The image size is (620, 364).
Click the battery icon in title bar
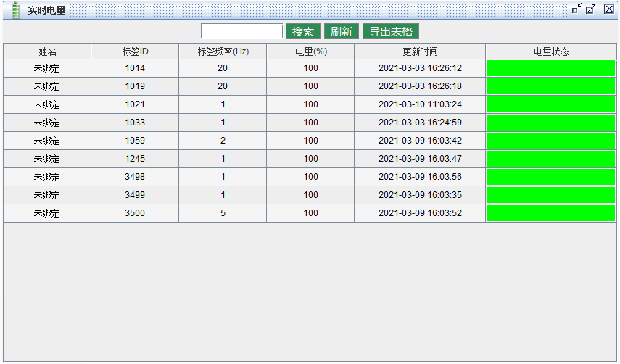[15, 9]
